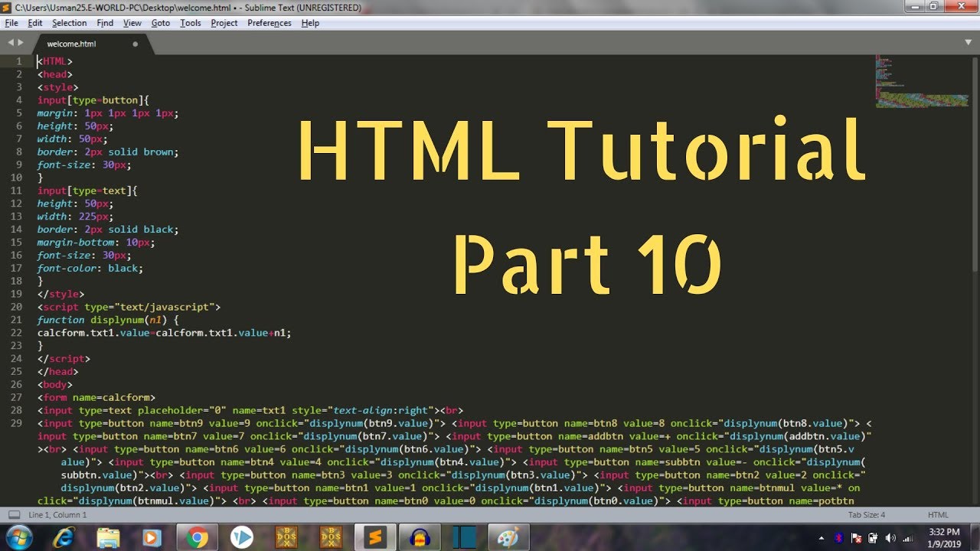Open Windows Media Player taskbar icon
The image size is (980, 551).
point(152,538)
